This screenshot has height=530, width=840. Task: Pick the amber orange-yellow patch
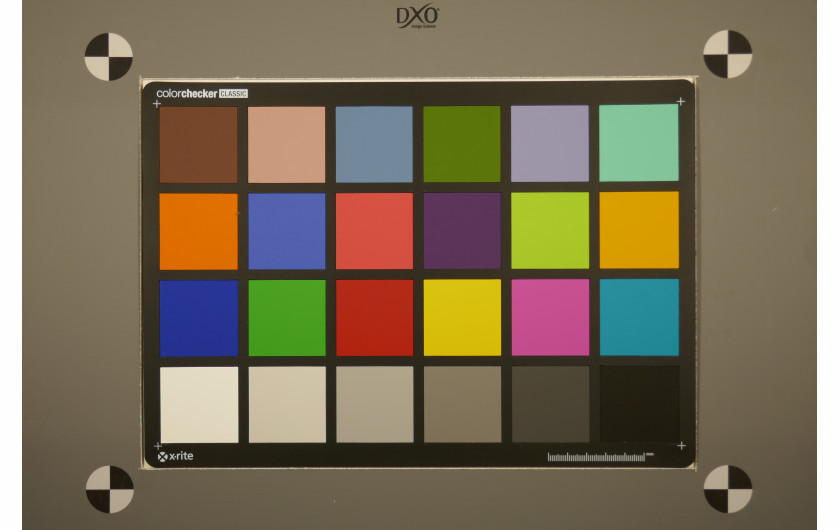pyautogui.click(x=639, y=230)
